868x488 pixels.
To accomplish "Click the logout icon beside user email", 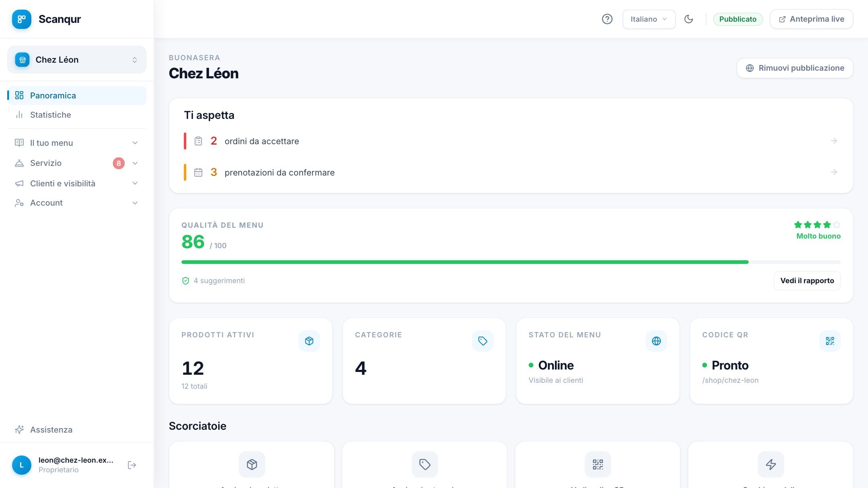I will [132, 465].
